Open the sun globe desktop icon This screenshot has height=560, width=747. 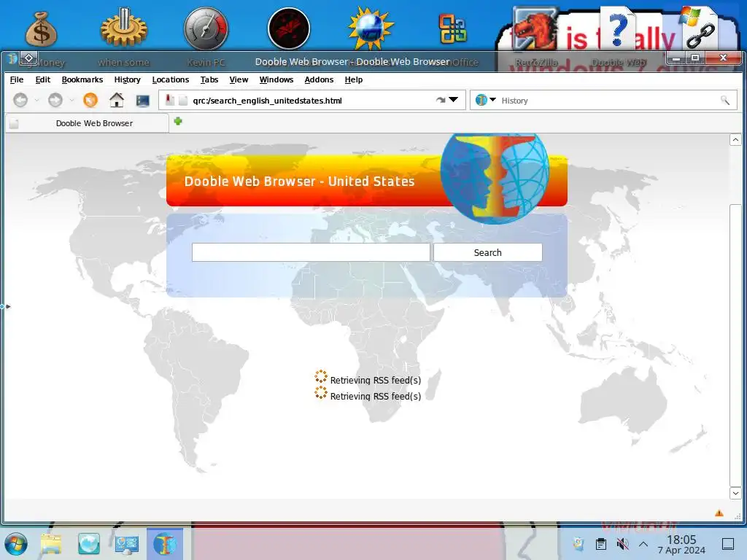(371, 28)
